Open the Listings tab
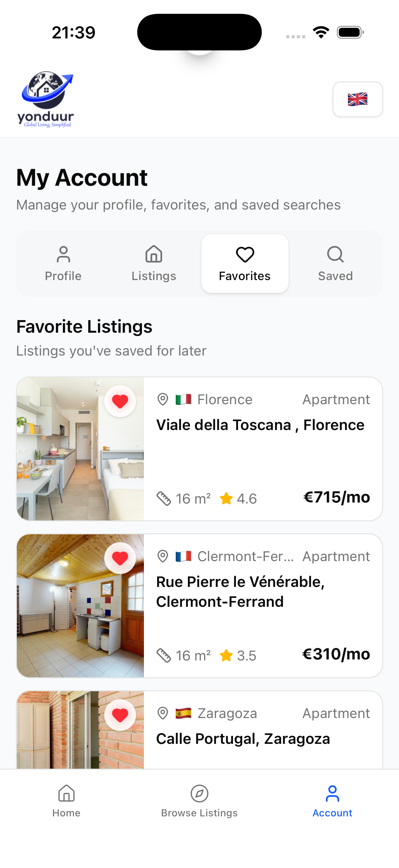This screenshot has height=868, width=399. coord(154,264)
